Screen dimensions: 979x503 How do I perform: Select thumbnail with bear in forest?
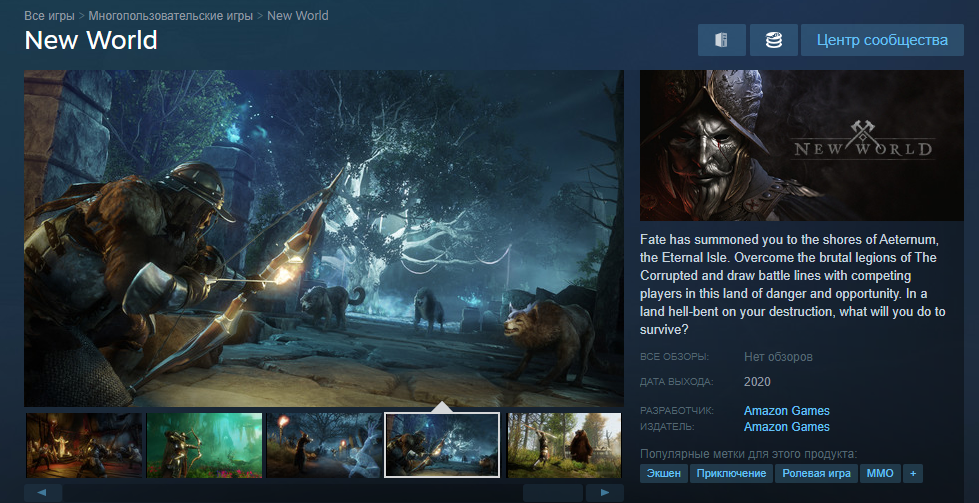pos(564,445)
